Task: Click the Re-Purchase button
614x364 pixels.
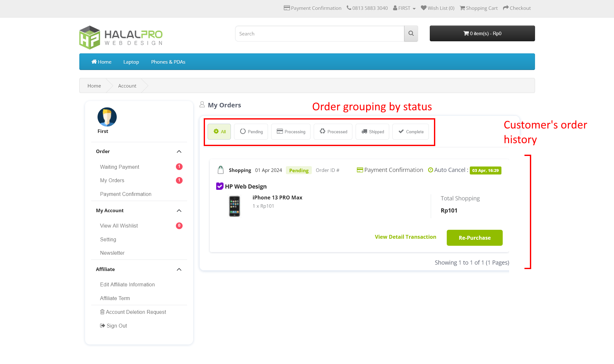Action: pos(475,237)
